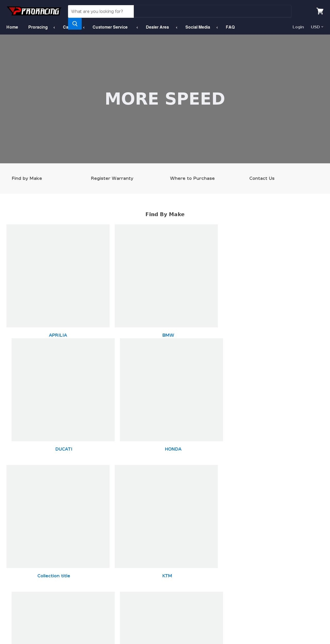330x644 pixels.
Task: Open the HONDA collection thumbnail
Action: (x=171, y=390)
